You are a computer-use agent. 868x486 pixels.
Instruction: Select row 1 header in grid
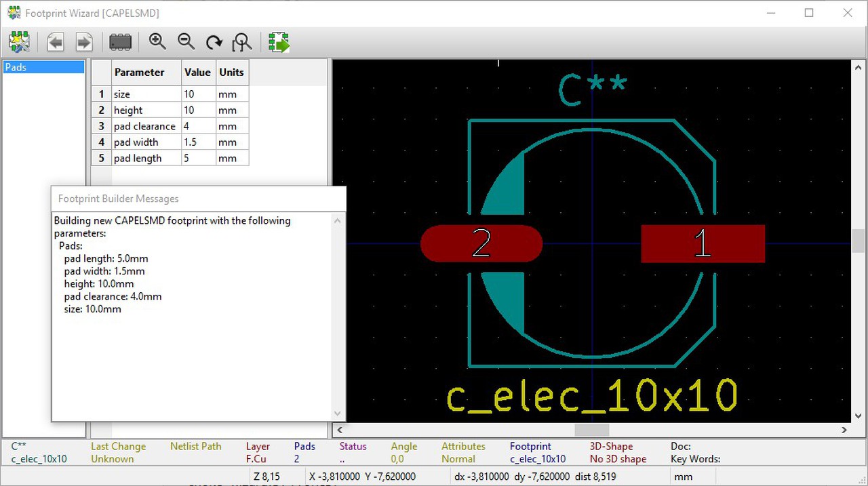tap(102, 94)
